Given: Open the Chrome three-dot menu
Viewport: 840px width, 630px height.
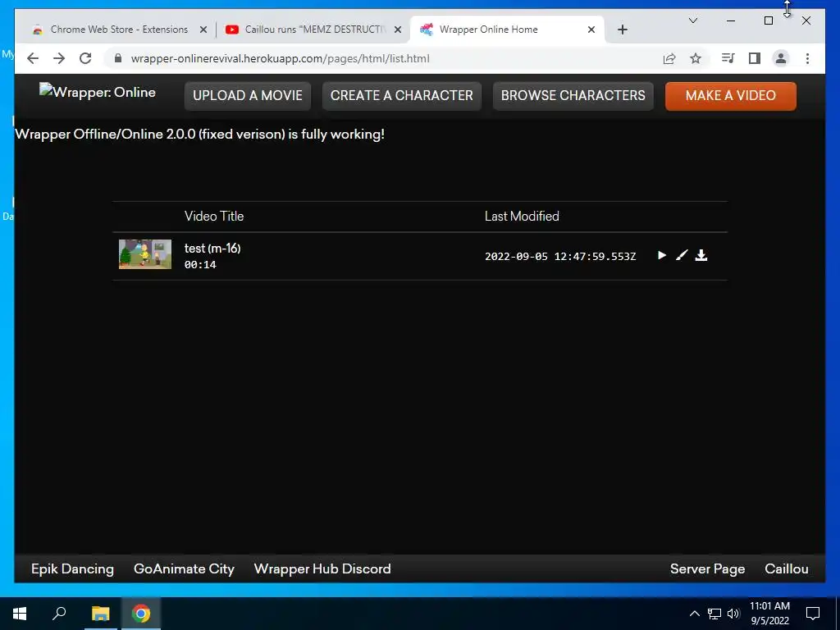Looking at the screenshot, I should click(807, 58).
